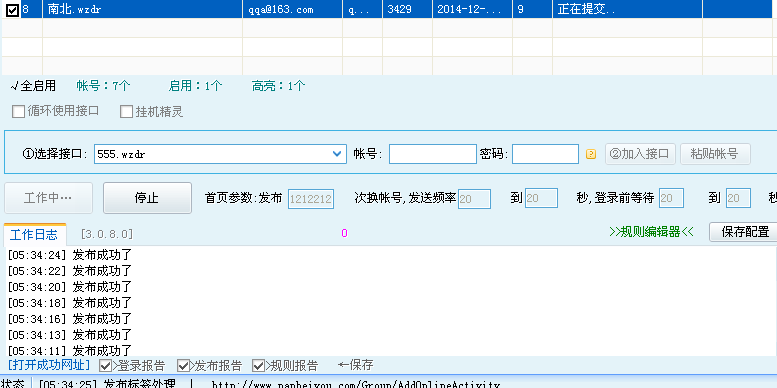The image size is (777, 388).
Task: Click the status bar [05:34:25] 发布标签处理 text
Action: pos(107,384)
